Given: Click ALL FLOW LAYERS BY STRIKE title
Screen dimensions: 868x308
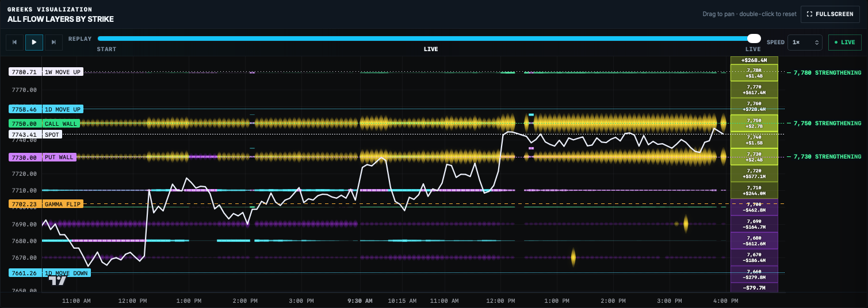Looking at the screenshot, I should (60, 19).
